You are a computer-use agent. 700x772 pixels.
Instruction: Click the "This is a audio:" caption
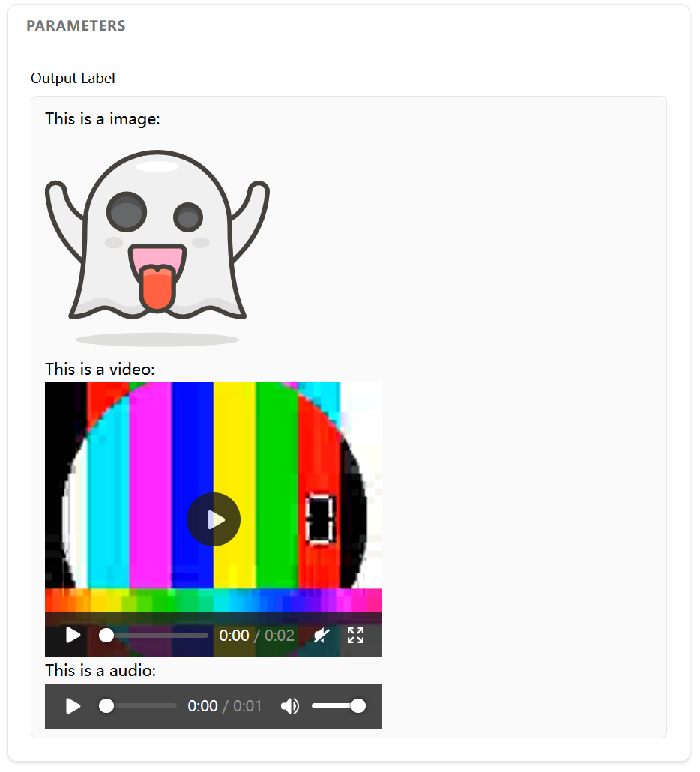100,670
